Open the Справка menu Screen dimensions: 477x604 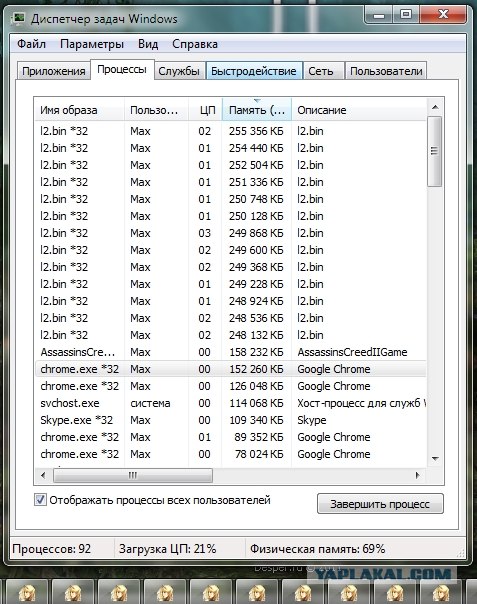[195, 44]
